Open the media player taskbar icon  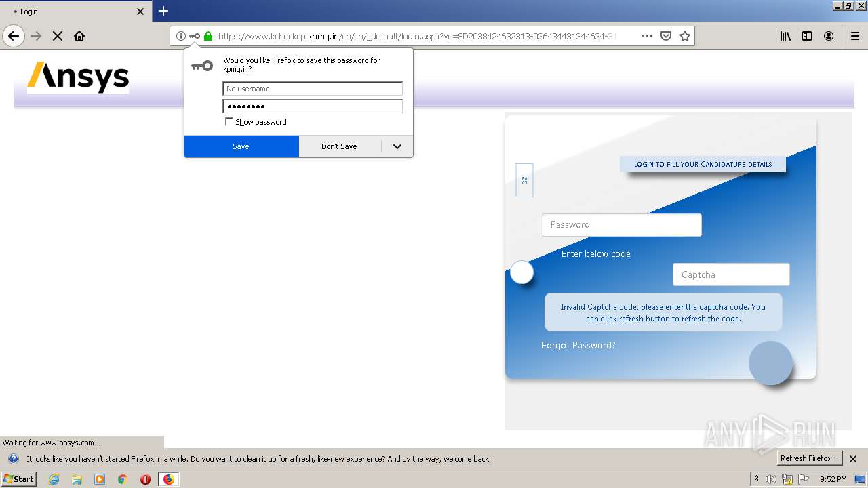pyautogui.click(x=100, y=479)
